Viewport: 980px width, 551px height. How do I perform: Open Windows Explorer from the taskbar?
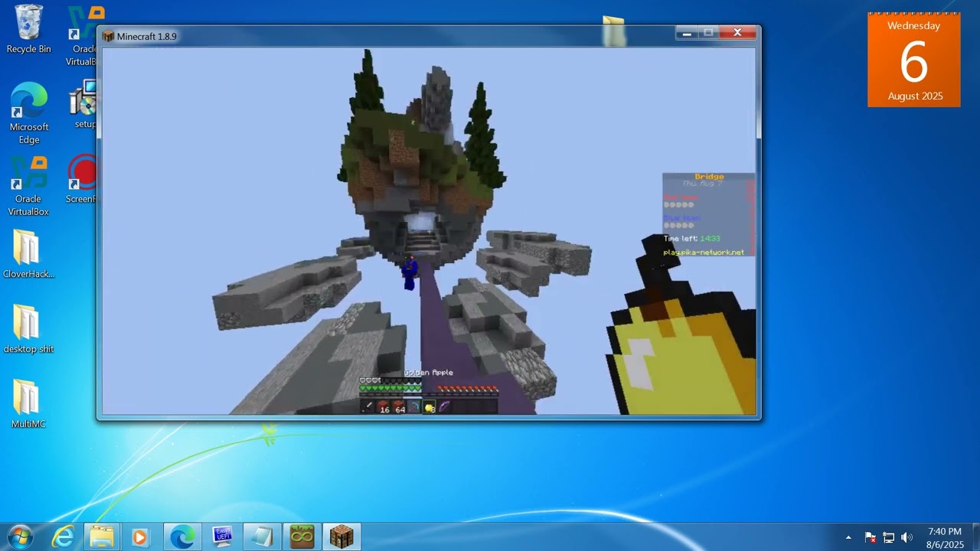click(102, 537)
